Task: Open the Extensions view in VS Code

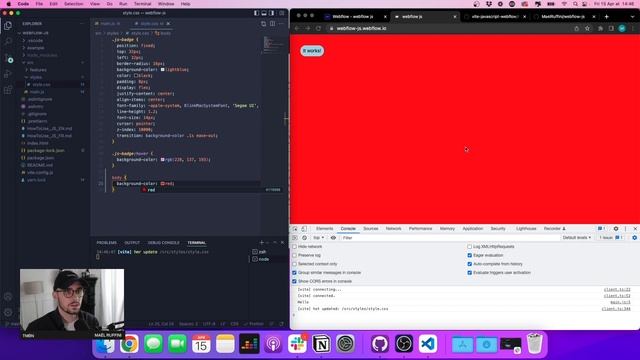Action: coord(8,90)
